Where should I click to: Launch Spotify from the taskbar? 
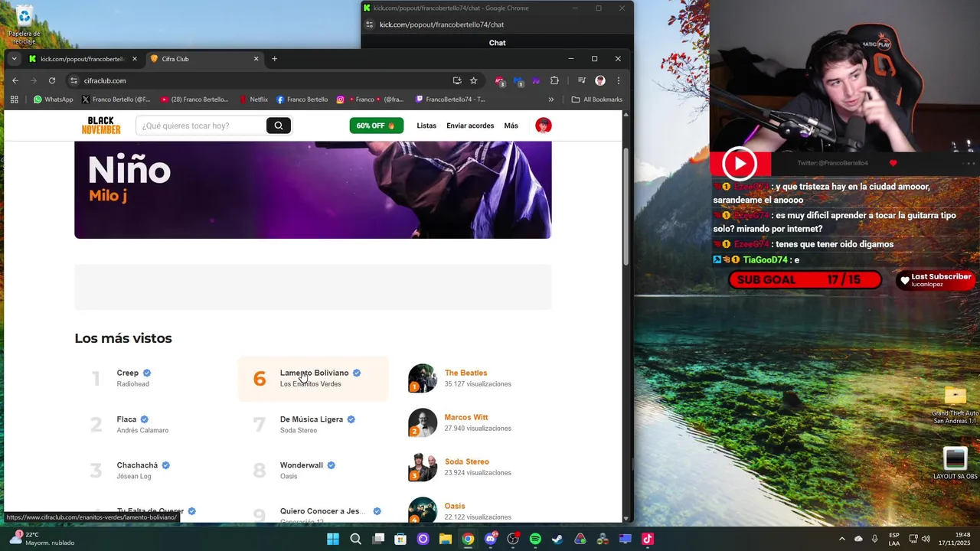(535, 539)
